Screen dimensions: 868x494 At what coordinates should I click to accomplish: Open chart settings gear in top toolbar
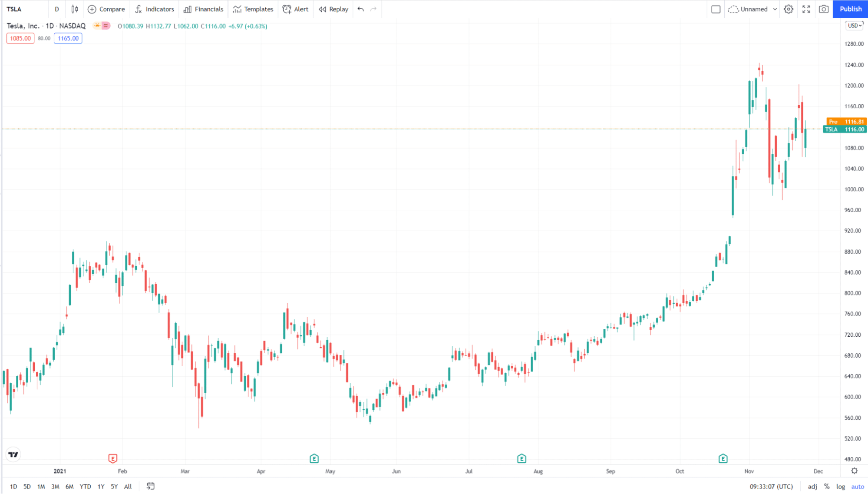tap(789, 9)
